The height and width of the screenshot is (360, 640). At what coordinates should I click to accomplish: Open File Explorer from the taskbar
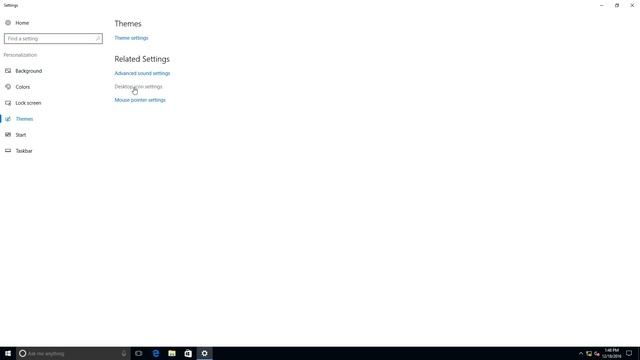tap(172, 353)
